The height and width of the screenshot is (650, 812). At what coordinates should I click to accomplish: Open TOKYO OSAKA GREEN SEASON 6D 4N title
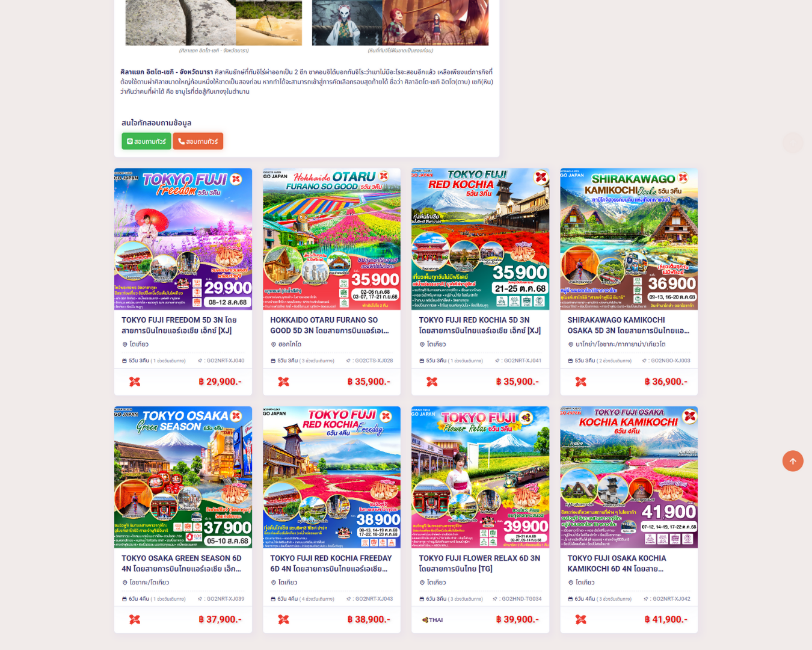click(x=182, y=563)
